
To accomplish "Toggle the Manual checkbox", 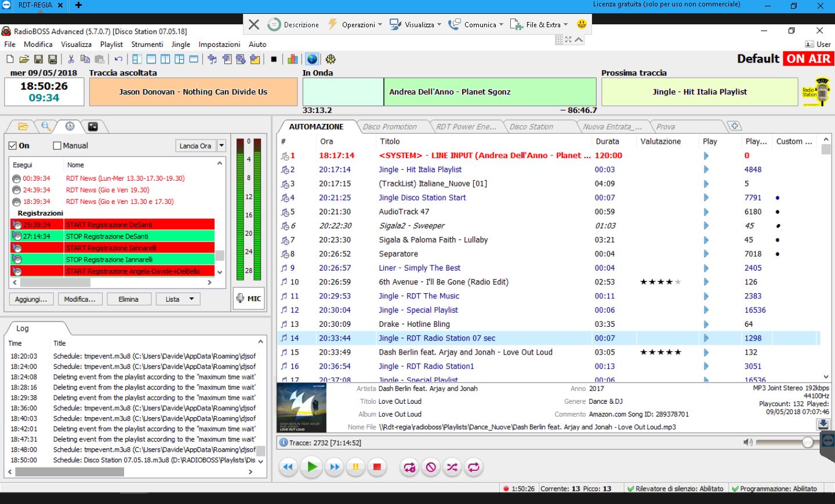I will point(57,146).
